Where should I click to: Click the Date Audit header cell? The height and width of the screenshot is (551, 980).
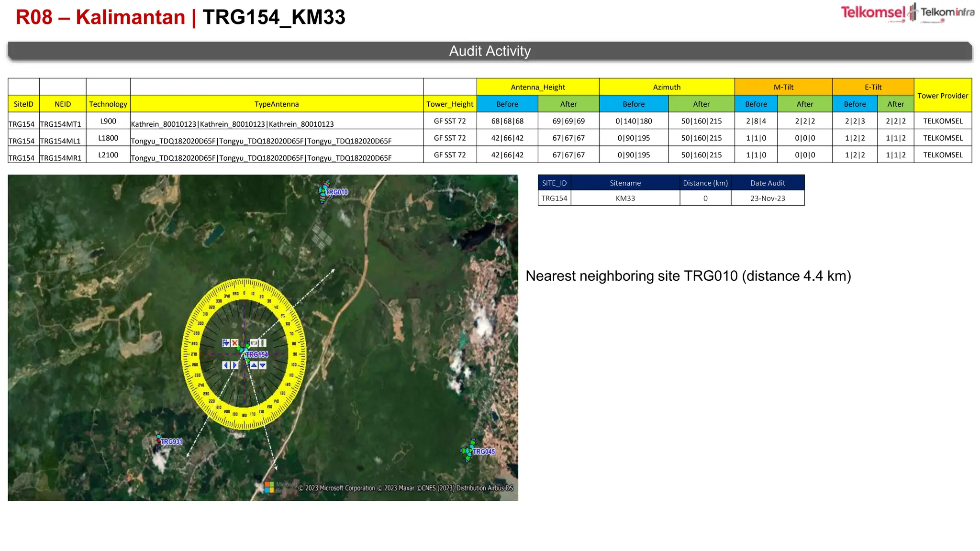(767, 183)
